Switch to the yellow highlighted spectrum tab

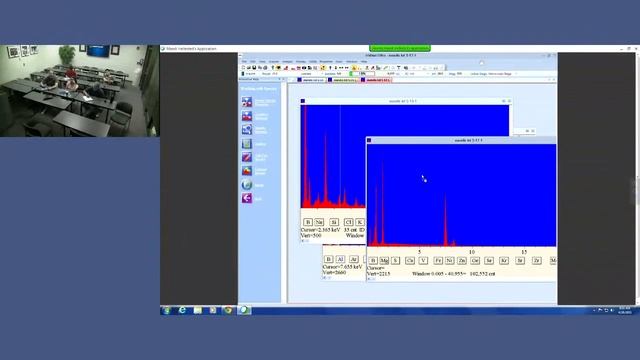(x=343, y=80)
